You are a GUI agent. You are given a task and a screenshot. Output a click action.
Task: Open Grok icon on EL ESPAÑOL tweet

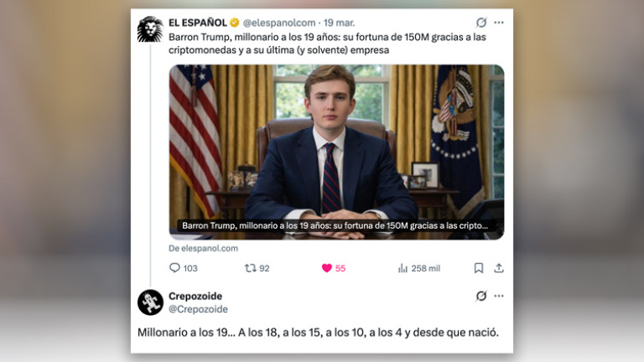point(481,22)
